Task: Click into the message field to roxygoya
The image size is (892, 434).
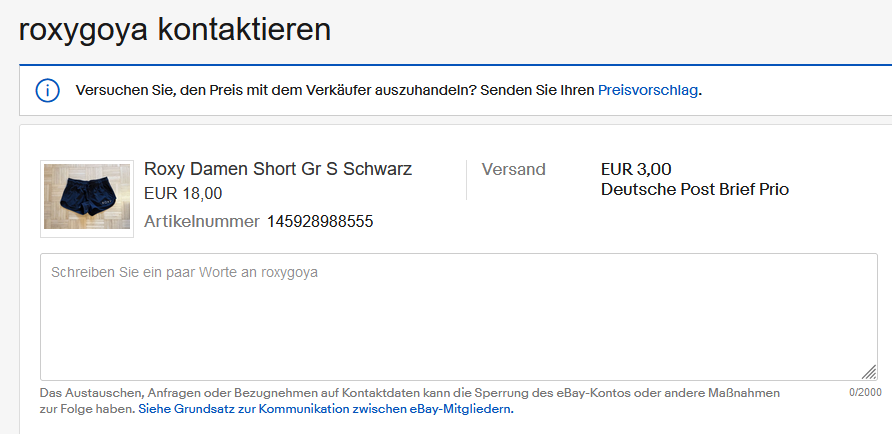Action: click(x=458, y=316)
